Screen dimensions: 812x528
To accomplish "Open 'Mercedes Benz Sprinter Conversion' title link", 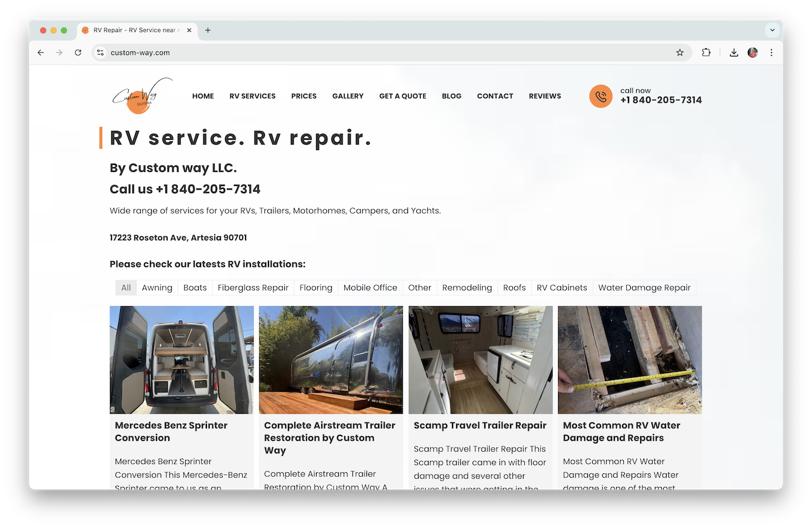I will [x=171, y=432].
